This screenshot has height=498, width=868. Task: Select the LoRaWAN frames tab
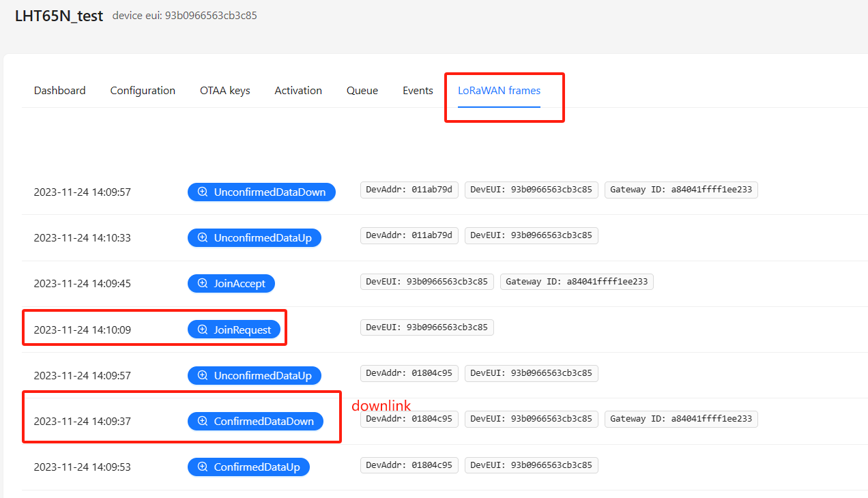click(499, 90)
